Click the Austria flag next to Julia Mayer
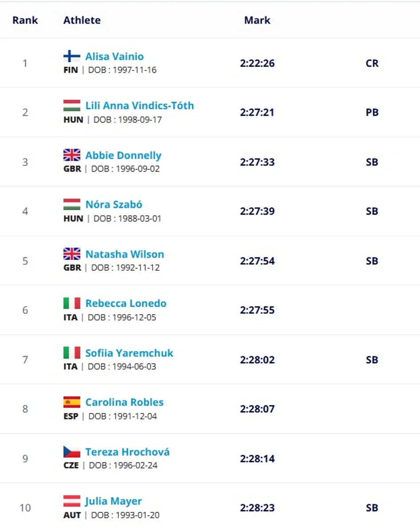Viewport: 420px width, 532px height. [x=72, y=501]
